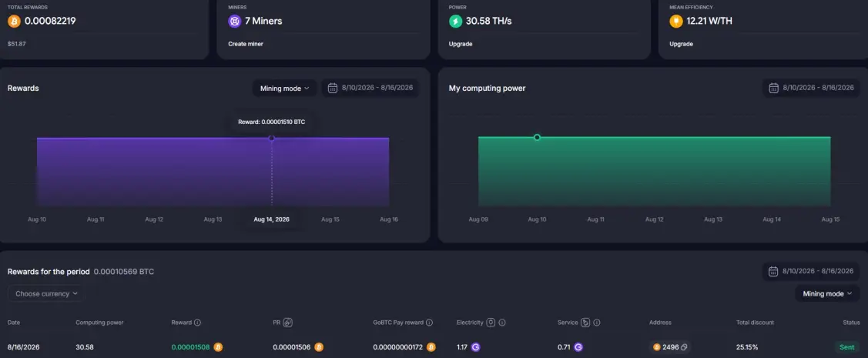Click the $51.87 total rewards value
The width and height of the screenshot is (868, 358).
(17, 44)
